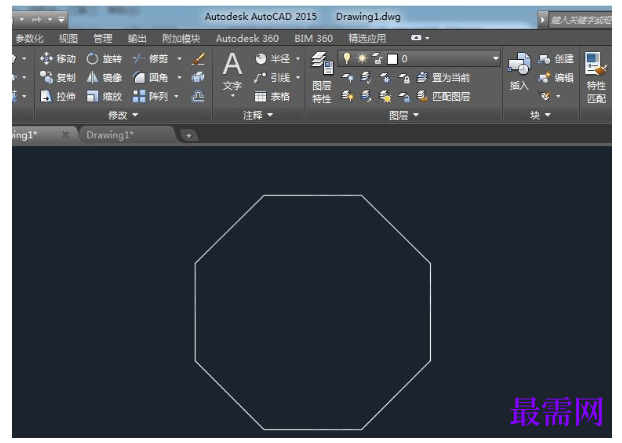Add a new drawing tab with plus button
The image size is (622, 443).
(189, 135)
